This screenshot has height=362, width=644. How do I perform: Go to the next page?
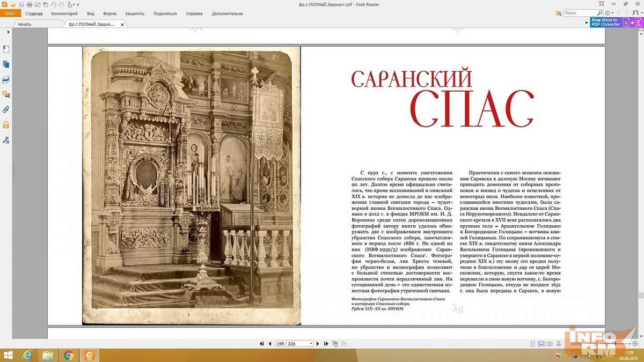click(x=318, y=343)
